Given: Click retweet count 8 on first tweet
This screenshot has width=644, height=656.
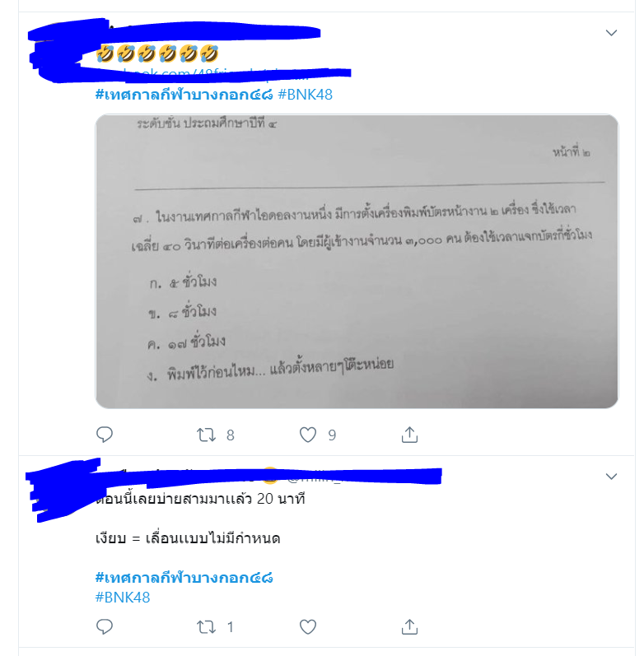Looking at the screenshot, I should point(231,435).
